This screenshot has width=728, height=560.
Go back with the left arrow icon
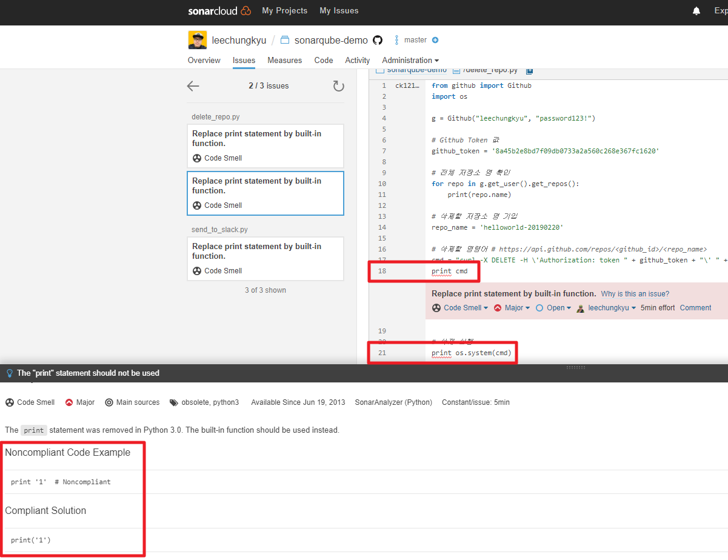pos(193,86)
